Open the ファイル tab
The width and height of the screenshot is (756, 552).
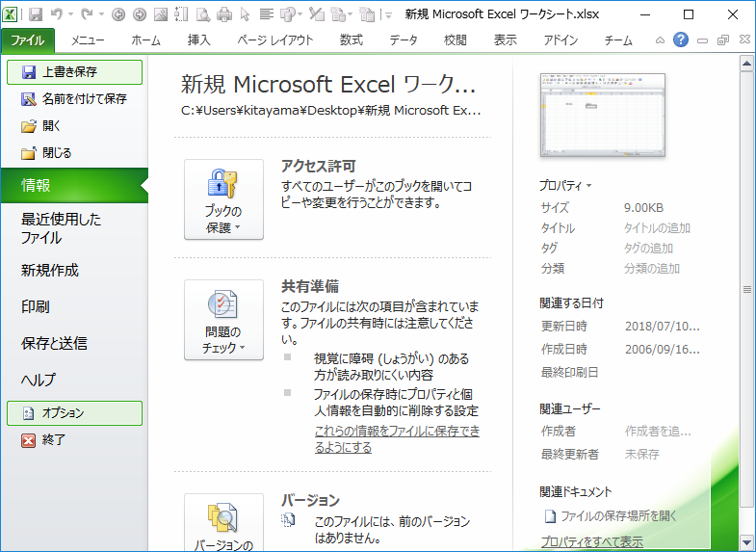coord(28,40)
